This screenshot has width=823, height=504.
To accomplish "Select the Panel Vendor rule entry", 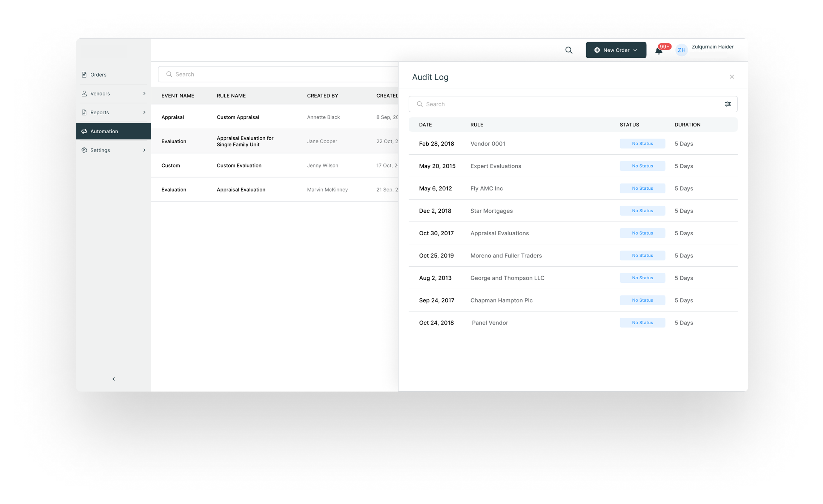I will pyautogui.click(x=490, y=323).
